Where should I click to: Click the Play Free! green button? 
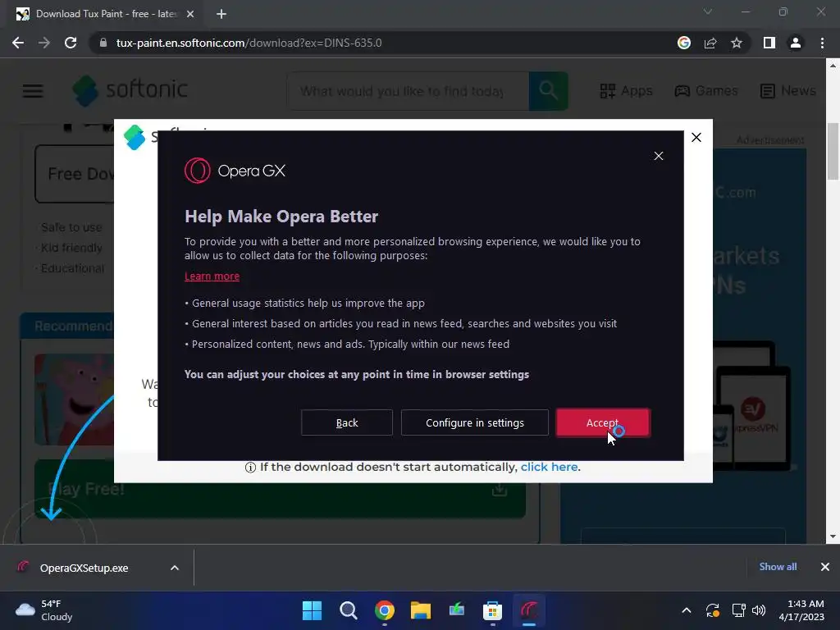click(x=280, y=489)
